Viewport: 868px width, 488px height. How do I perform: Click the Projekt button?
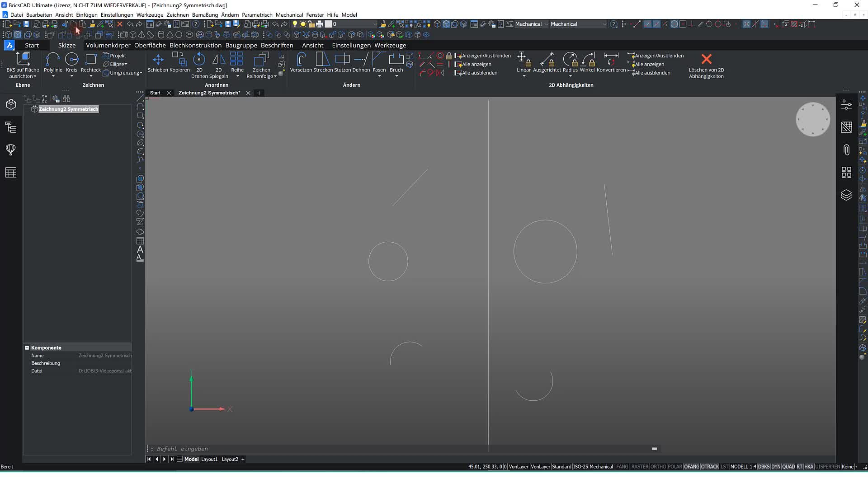[x=114, y=56]
